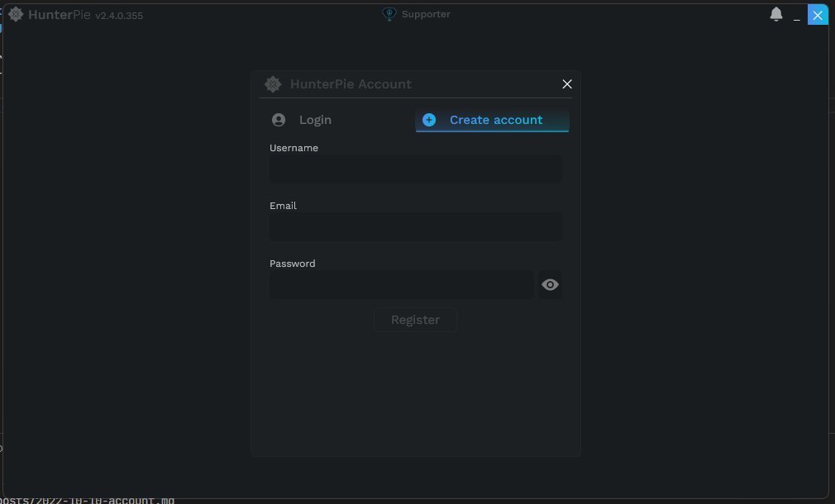Minimize the HunterPie window
Viewport: 835px width, 504px height.
point(797,16)
